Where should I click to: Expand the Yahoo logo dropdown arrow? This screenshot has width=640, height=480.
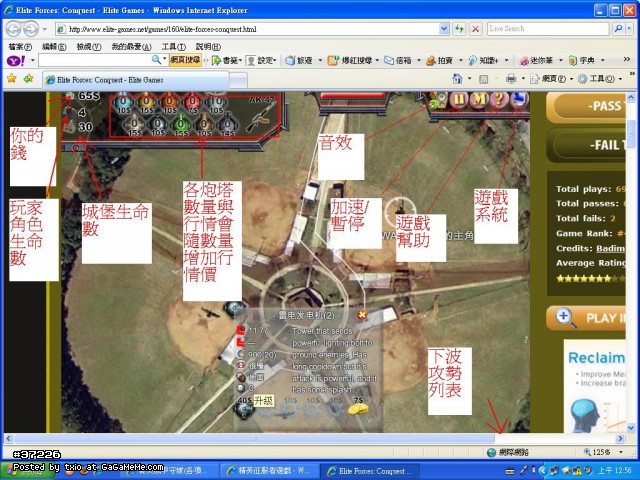pyautogui.click(x=33, y=61)
